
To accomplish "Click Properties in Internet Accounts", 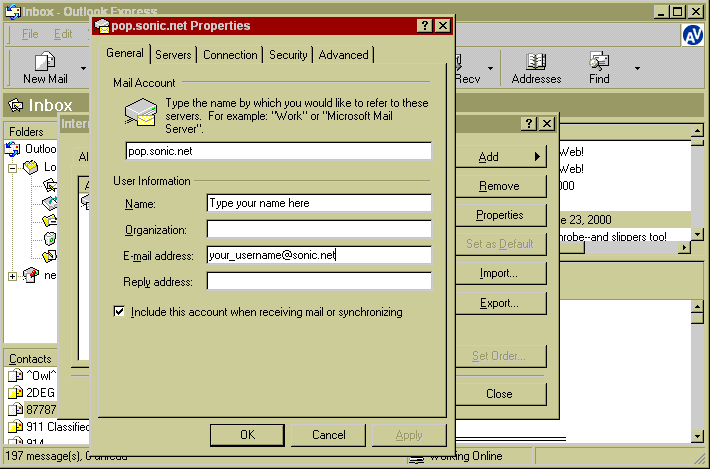I will click(x=501, y=215).
